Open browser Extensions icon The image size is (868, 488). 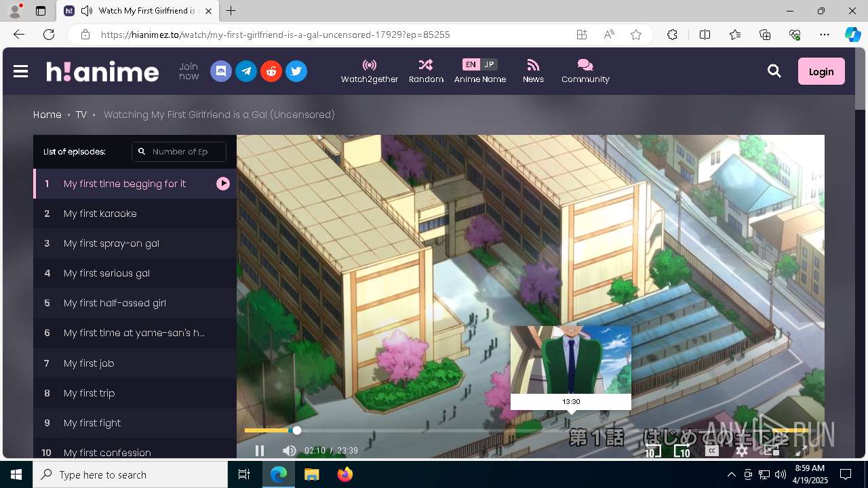(x=672, y=35)
